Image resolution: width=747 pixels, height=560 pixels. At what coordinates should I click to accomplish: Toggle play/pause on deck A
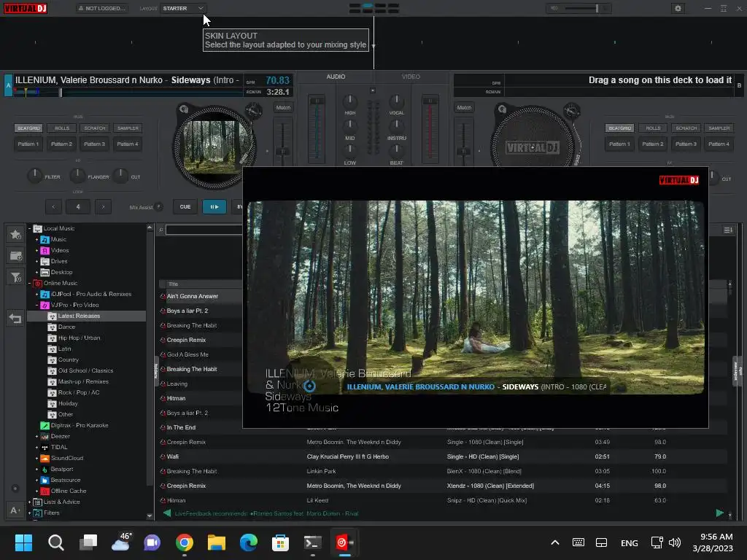click(x=214, y=207)
